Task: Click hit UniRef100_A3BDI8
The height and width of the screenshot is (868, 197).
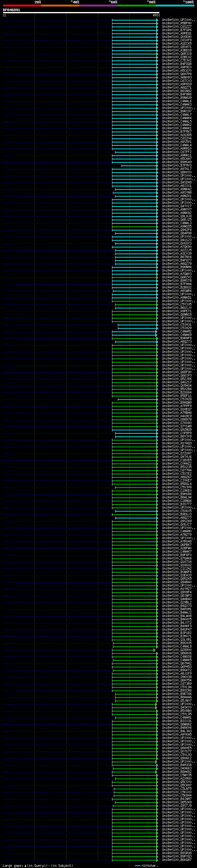Action: pyautogui.click(x=176, y=50)
